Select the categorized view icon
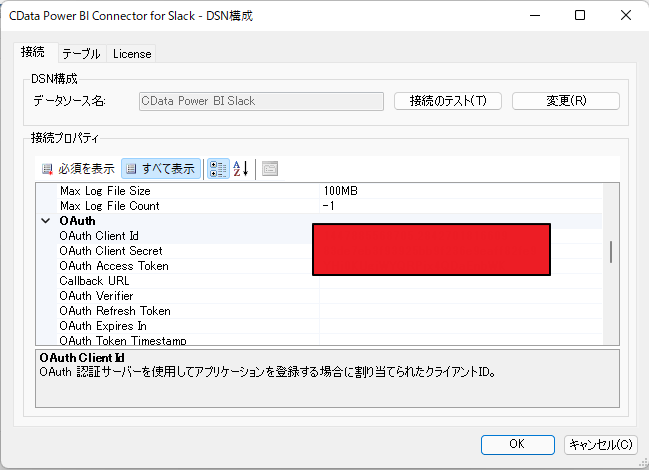 218,169
